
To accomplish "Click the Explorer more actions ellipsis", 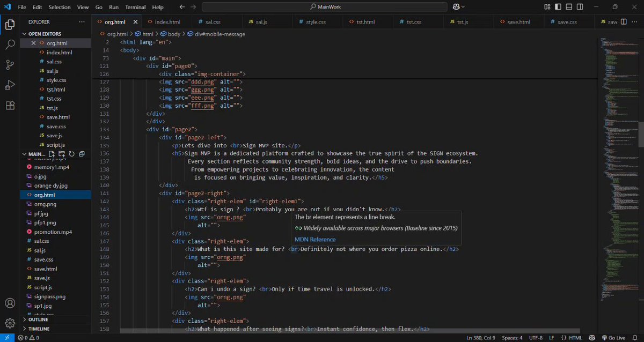I will pyautogui.click(x=82, y=22).
